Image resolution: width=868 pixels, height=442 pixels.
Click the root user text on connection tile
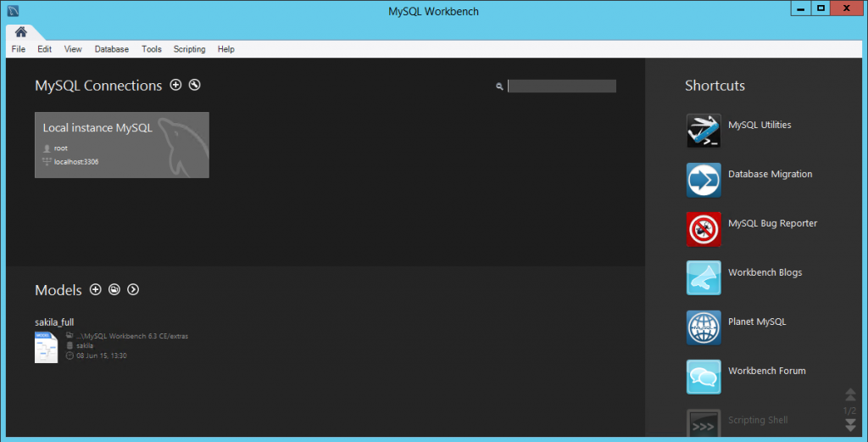[61, 148]
